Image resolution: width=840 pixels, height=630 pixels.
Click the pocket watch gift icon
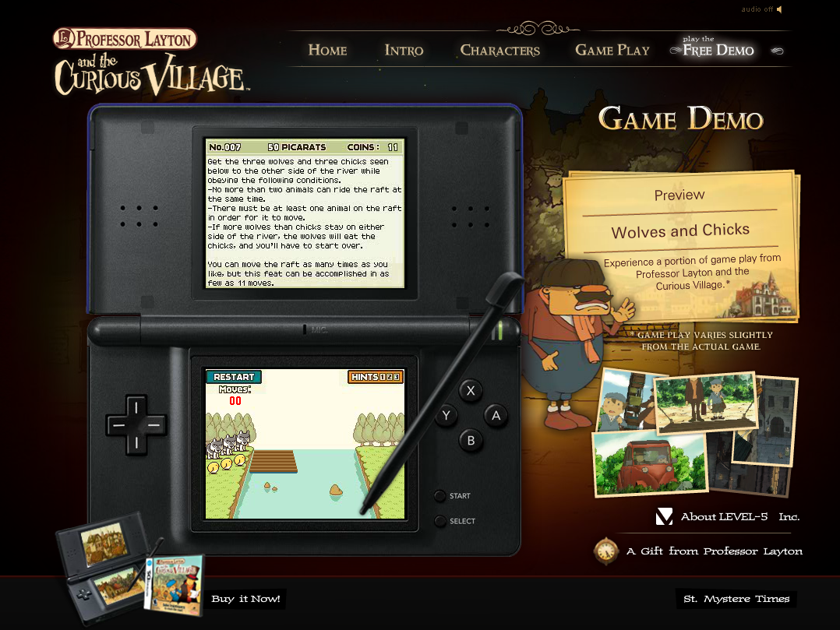click(x=606, y=551)
